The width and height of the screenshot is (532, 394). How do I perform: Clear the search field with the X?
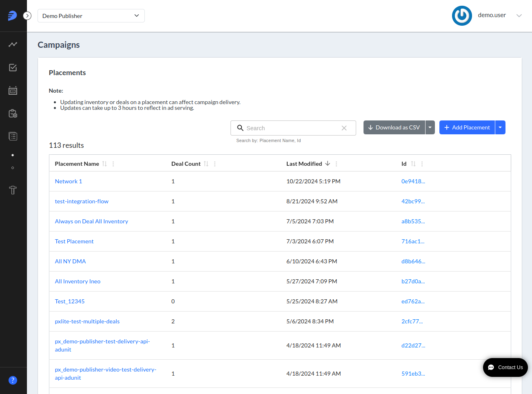pos(344,128)
